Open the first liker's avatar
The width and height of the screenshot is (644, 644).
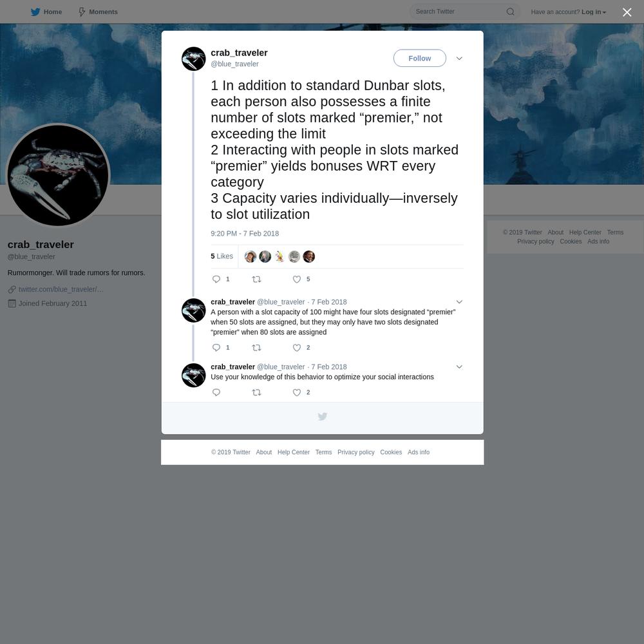(x=250, y=257)
